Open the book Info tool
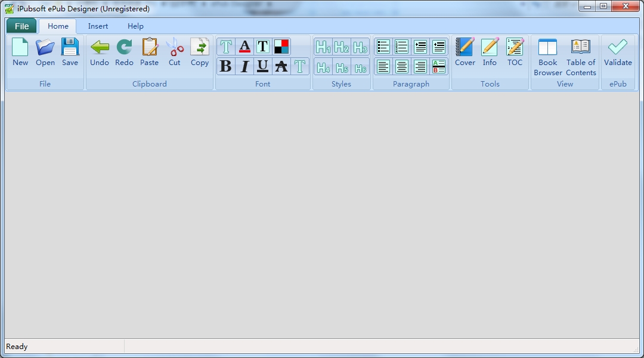 point(490,52)
